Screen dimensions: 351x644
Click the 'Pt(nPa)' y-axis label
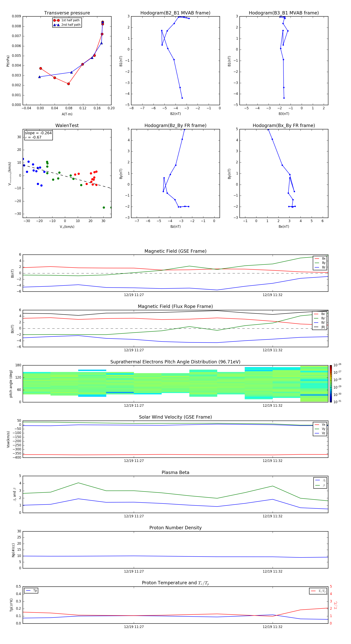(x=8, y=61)
